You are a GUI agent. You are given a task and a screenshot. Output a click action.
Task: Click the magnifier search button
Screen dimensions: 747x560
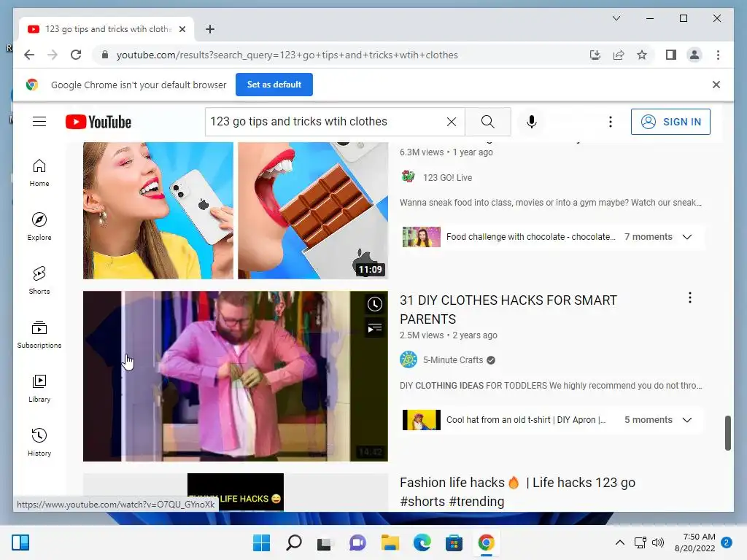click(487, 122)
